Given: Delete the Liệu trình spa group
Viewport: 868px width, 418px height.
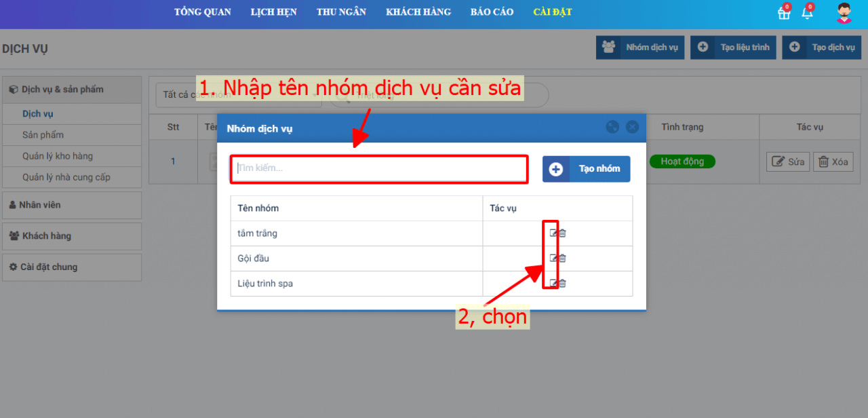Looking at the screenshot, I should pos(562,284).
